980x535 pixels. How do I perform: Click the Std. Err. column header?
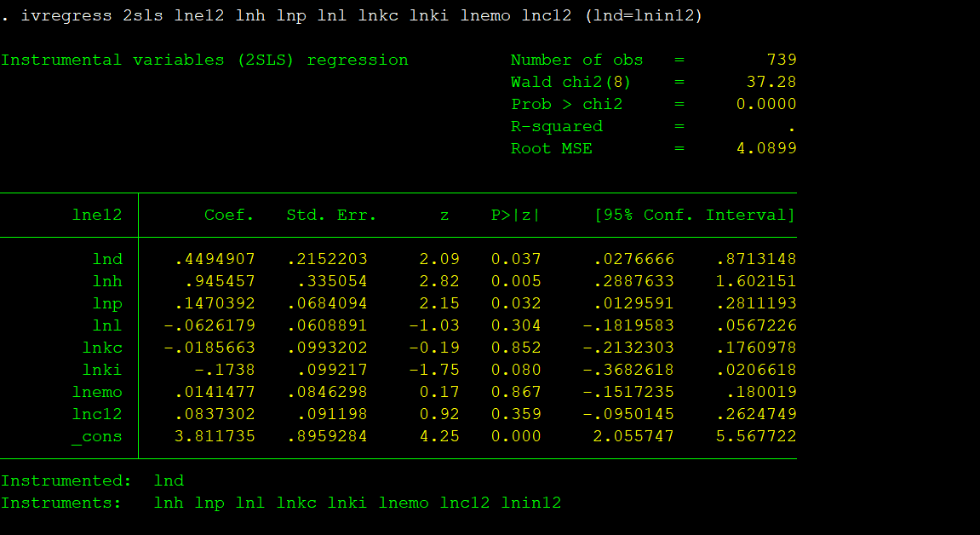[331, 216]
